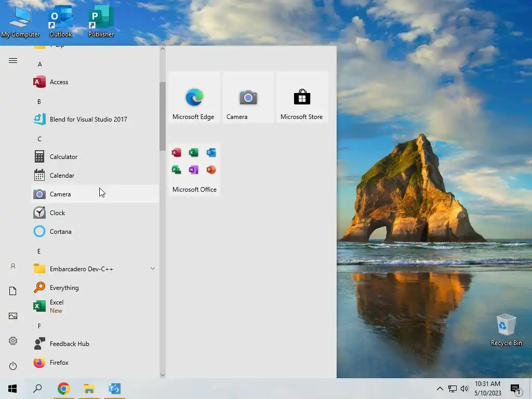Expand the Start menu hamburger

[x=13, y=60]
